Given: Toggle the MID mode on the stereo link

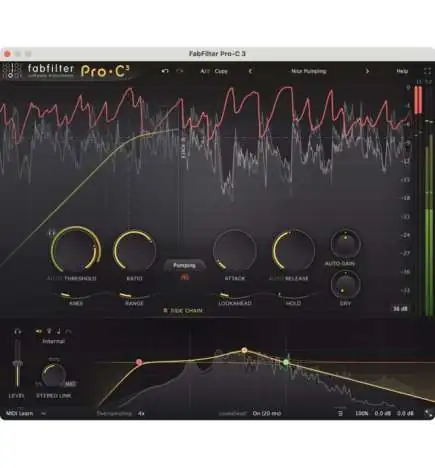Looking at the screenshot, I should (70, 384).
